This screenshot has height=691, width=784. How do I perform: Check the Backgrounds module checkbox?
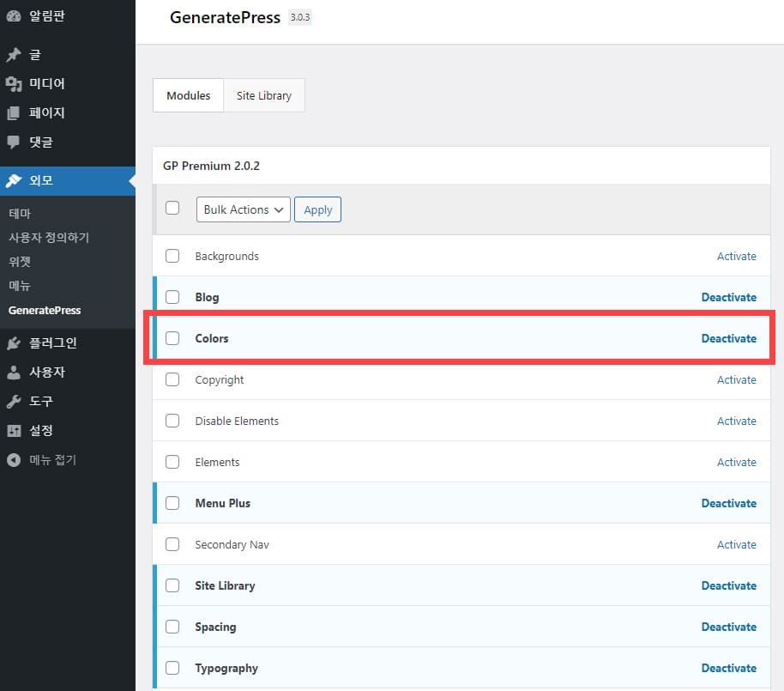tap(172, 256)
